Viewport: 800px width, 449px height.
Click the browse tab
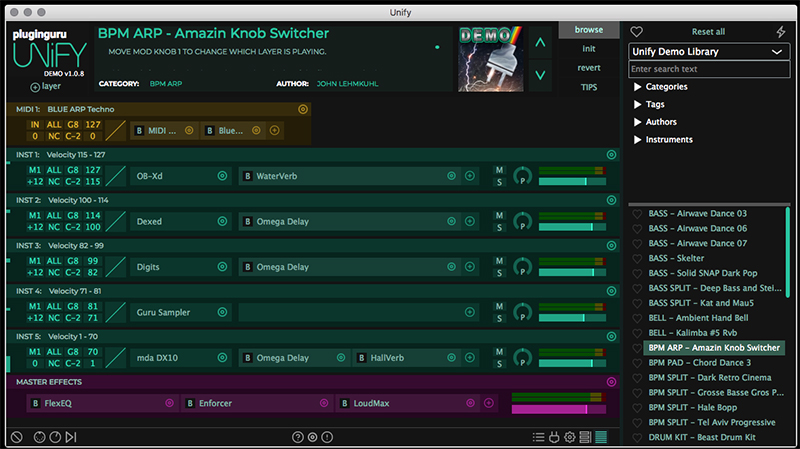point(589,30)
